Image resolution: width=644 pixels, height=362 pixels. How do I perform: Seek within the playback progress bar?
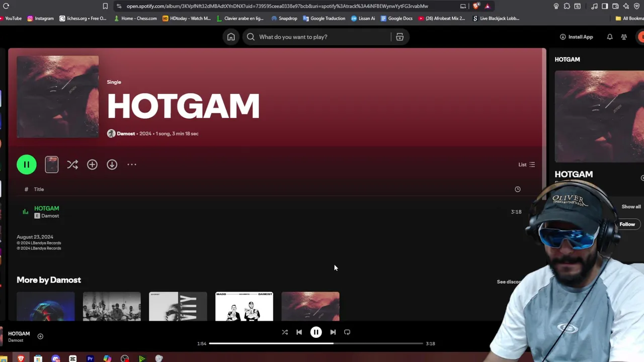[x=316, y=343]
